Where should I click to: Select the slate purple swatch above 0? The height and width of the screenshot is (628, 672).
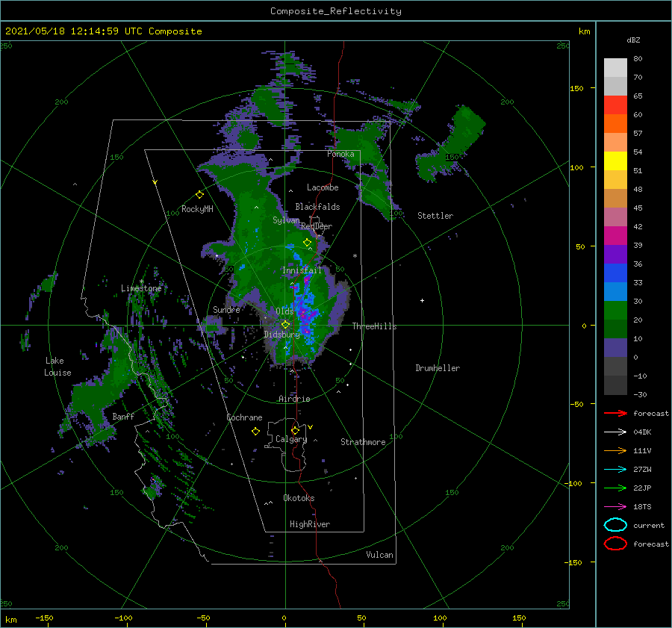(x=615, y=348)
